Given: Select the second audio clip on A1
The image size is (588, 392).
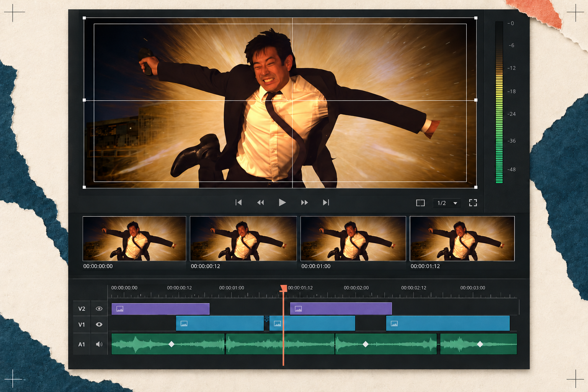Looking at the screenshot, I should 280,344.
